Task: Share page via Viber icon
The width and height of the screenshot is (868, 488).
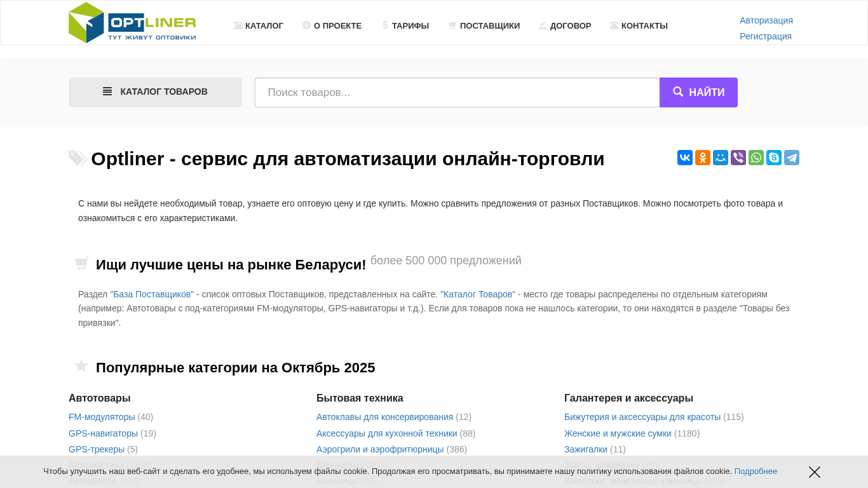Action: [x=738, y=158]
